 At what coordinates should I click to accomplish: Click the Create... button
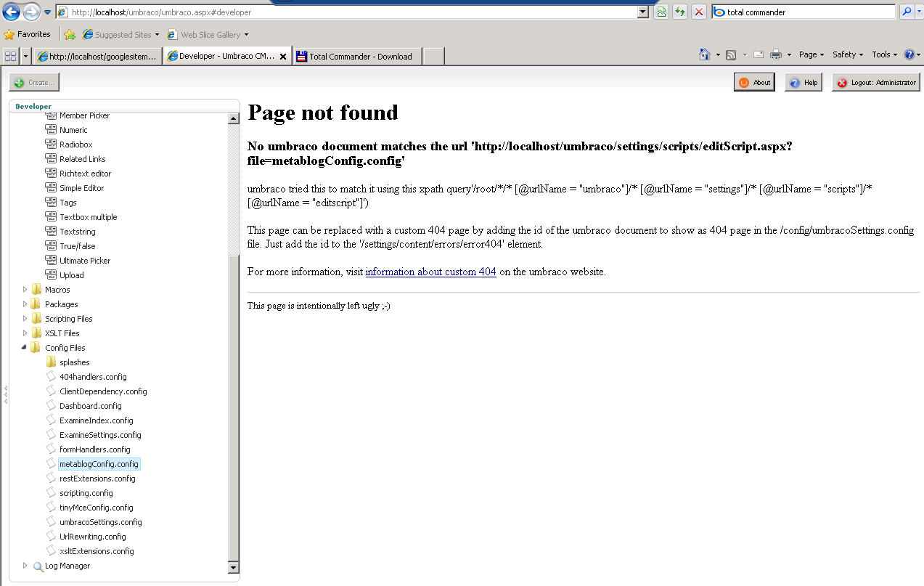tap(34, 82)
